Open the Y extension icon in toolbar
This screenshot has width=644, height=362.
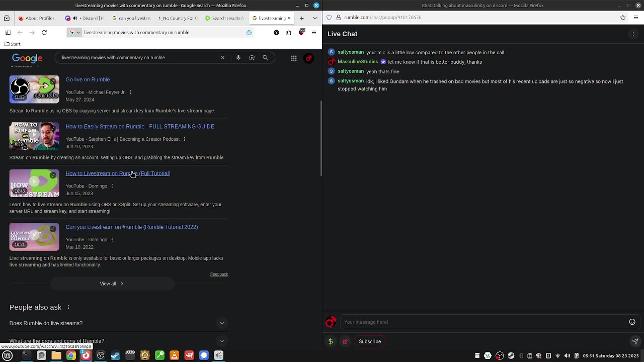coord(276,33)
